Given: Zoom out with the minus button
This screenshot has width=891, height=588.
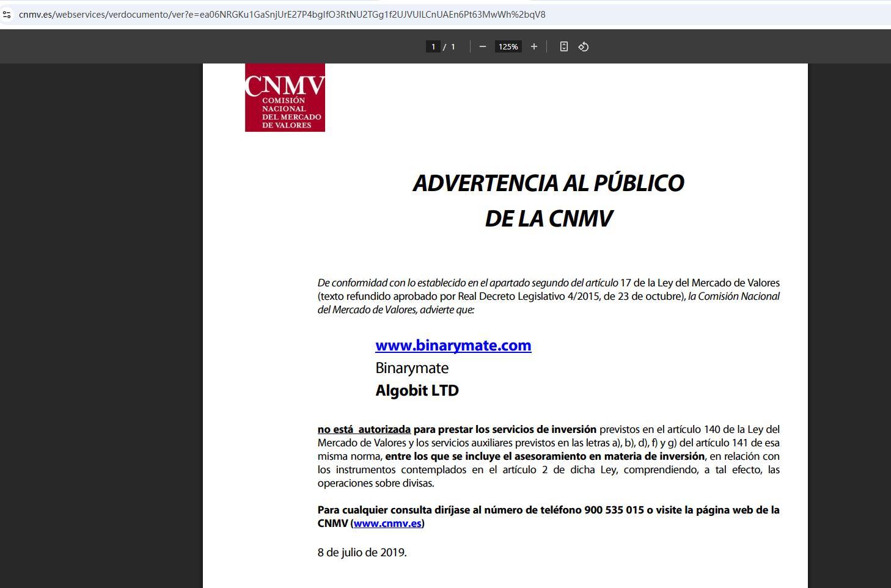Looking at the screenshot, I should pyautogui.click(x=483, y=46).
